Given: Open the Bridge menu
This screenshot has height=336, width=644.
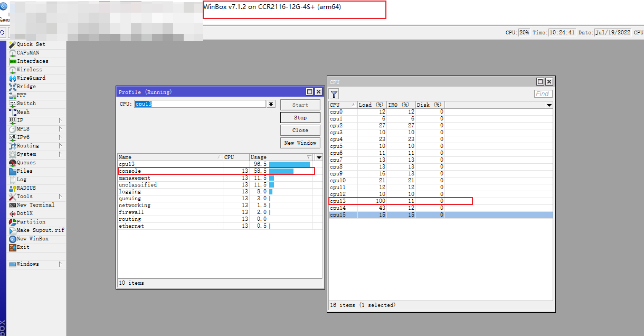Looking at the screenshot, I should [26, 87].
